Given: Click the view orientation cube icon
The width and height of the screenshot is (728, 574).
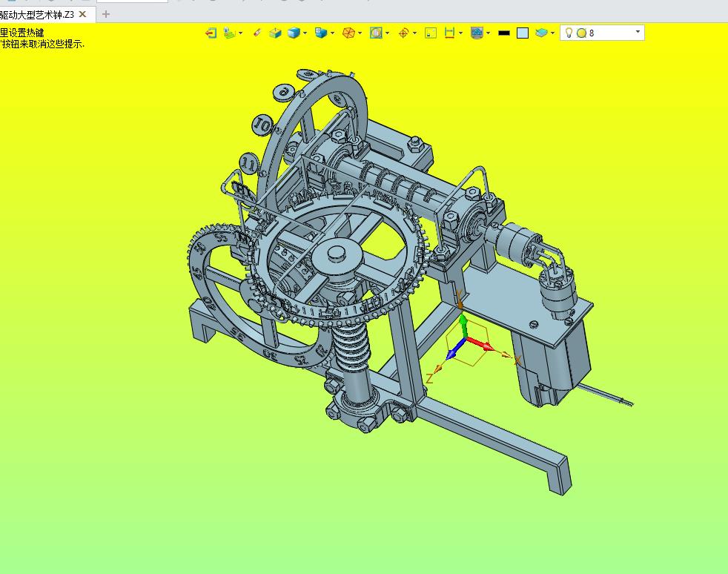Looking at the screenshot, I should pos(321,33).
